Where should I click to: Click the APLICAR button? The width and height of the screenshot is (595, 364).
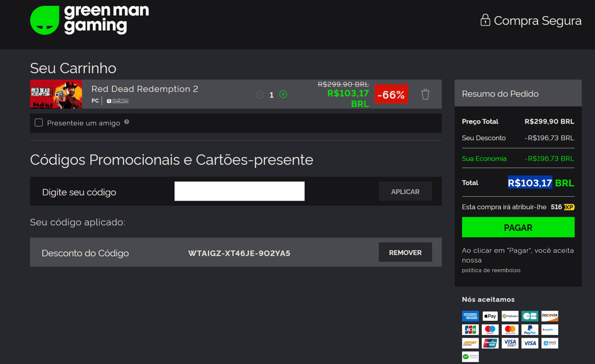[x=405, y=191]
